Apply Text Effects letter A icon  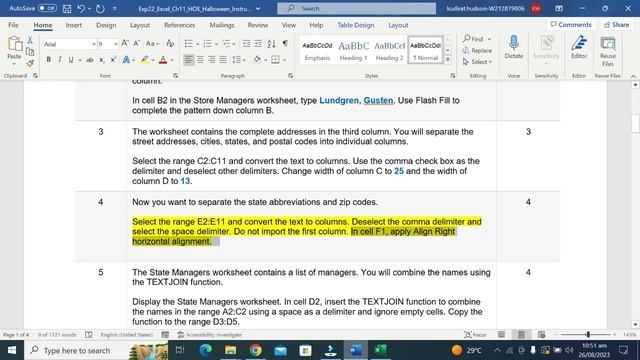coord(126,60)
